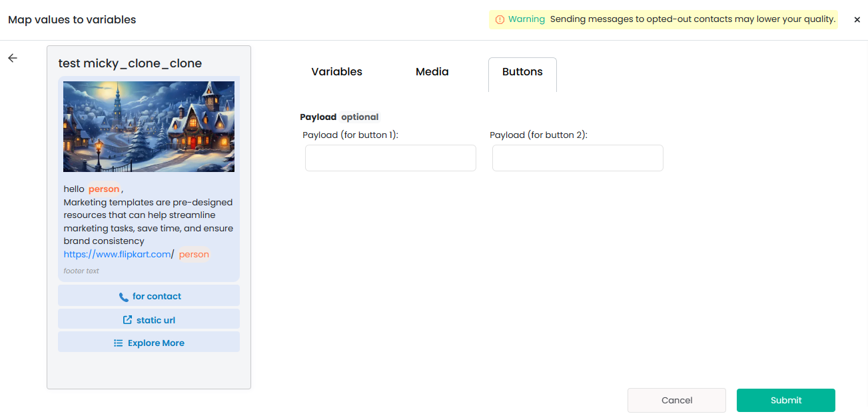868x414 pixels.
Task: Click the person variable after hello
Action: pyautogui.click(x=104, y=189)
